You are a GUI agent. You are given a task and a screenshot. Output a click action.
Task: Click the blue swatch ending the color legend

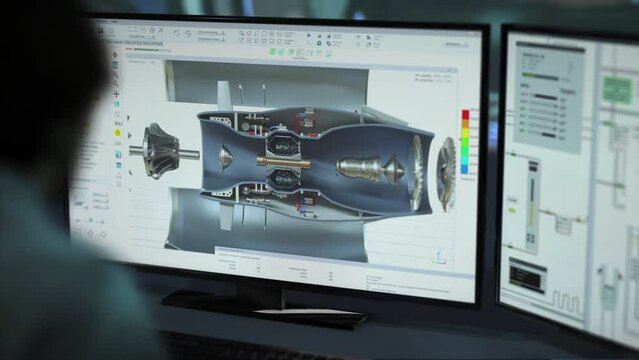465,169
